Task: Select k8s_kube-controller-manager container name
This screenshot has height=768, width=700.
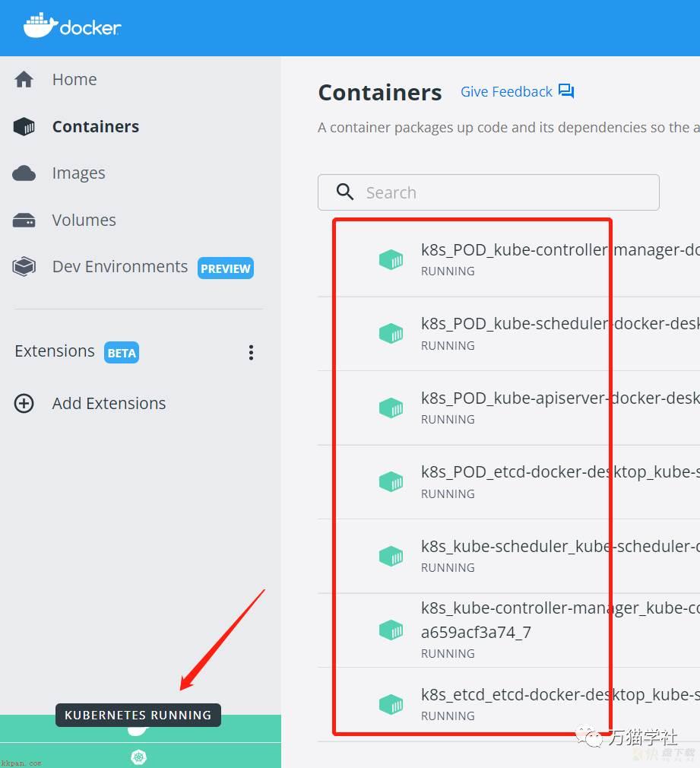Action: coord(560,608)
